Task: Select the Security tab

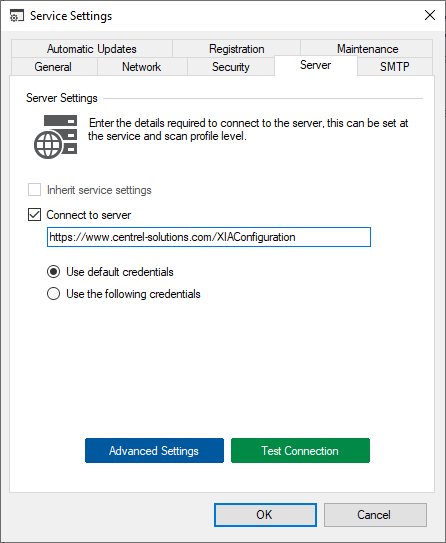Action: coord(231,66)
